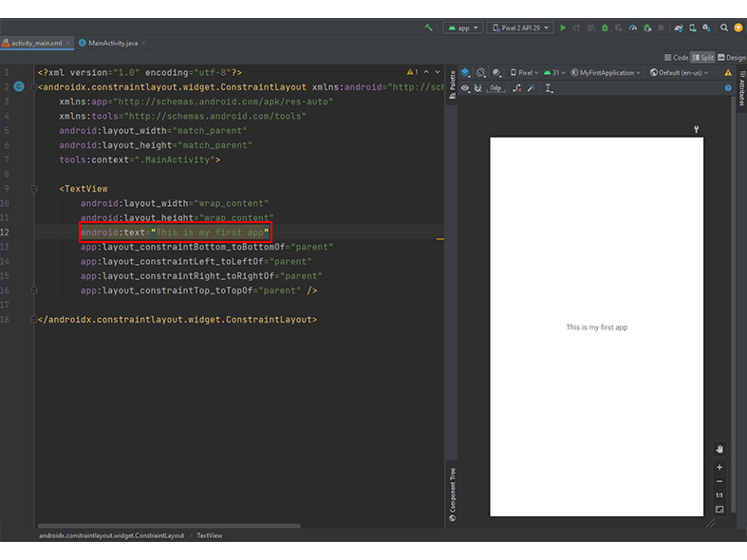Sync Project with Gradle Files icon
Screen dimensions: 747x560
tap(679, 28)
